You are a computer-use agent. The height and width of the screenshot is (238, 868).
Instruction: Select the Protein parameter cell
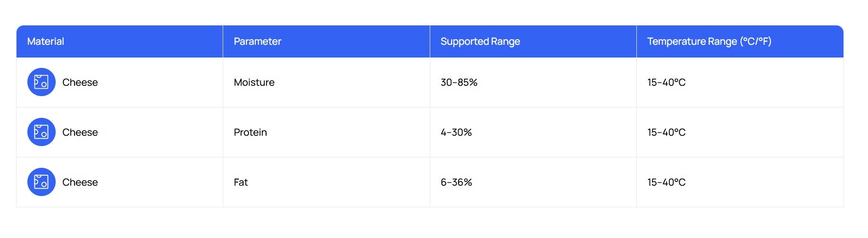pos(250,132)
